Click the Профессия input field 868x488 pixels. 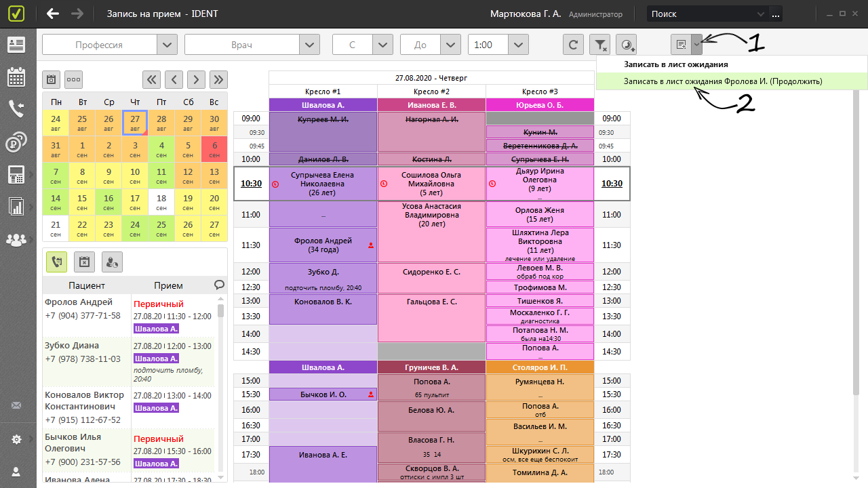[x=99, y=45]
